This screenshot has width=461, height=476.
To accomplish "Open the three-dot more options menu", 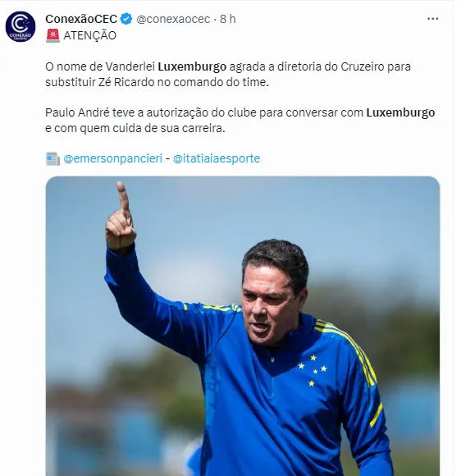I will [x=432, y=19].
